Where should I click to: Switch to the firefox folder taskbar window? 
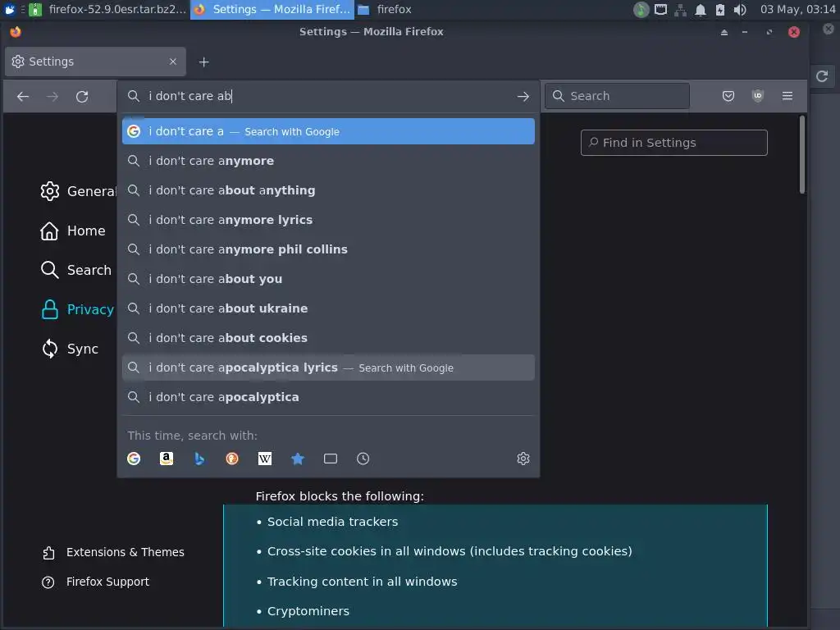(385, 9)
